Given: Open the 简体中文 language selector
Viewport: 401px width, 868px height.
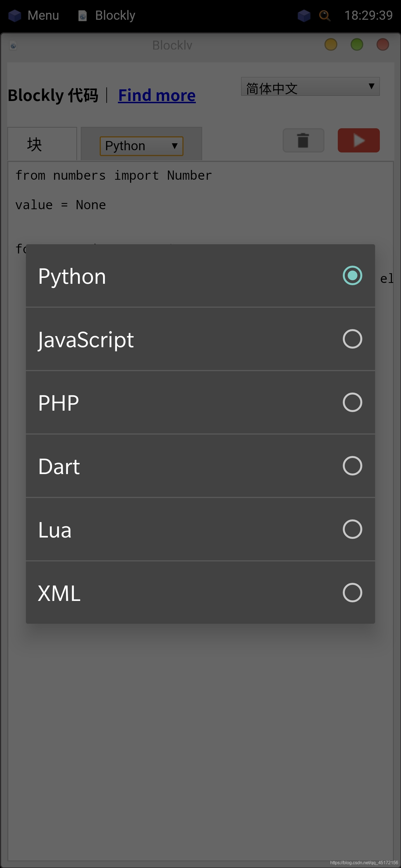Looking at the screenshot, I should 310,87.
